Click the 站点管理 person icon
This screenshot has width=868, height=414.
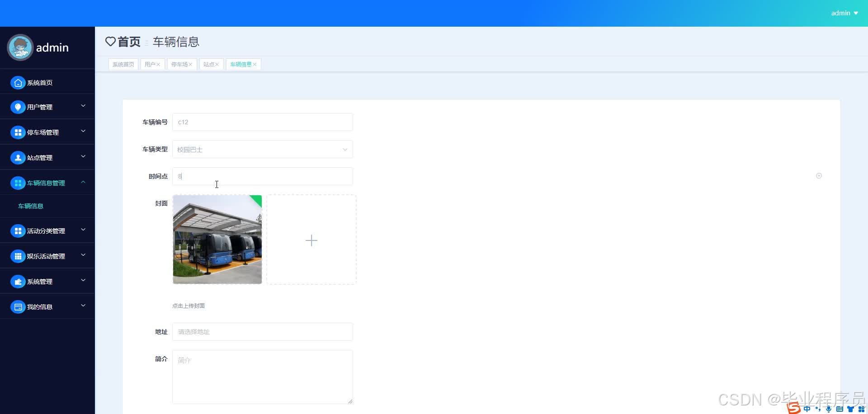click(x=18, y=158)
